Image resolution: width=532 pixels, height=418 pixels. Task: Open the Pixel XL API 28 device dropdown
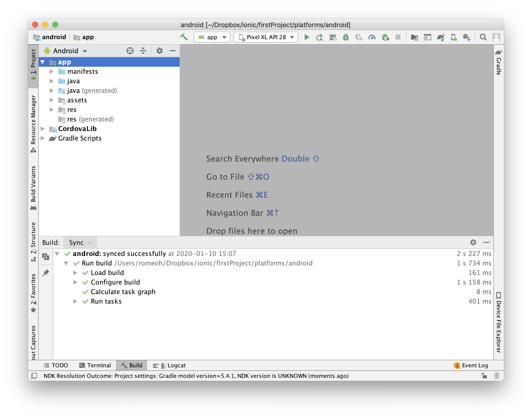[x=266, y=37]
